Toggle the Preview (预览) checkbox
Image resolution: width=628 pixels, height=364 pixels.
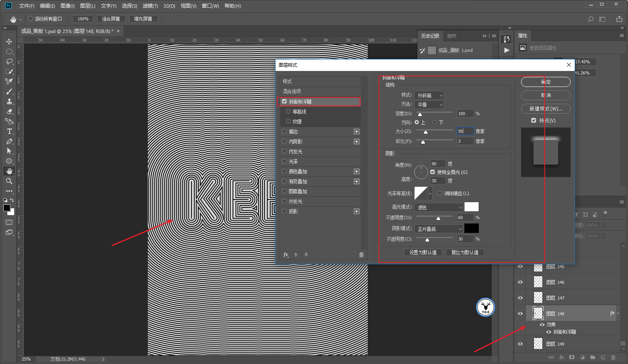[534, 120]
